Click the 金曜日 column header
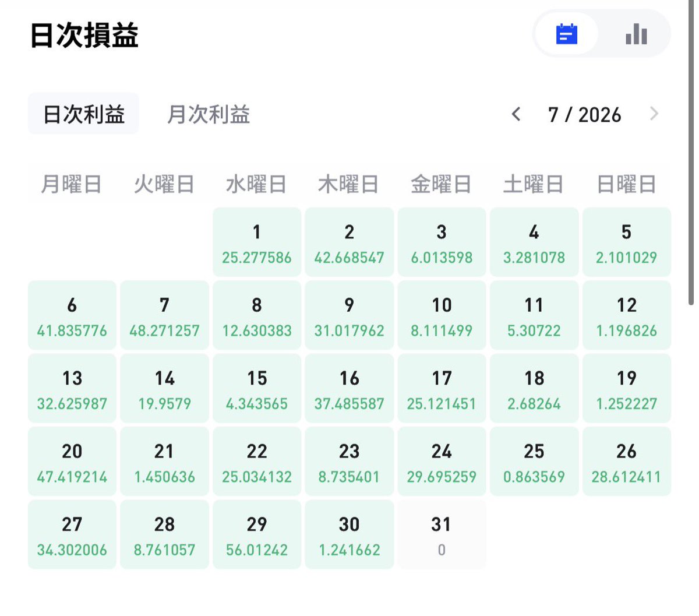Viewport: 699px width, 616px height. 442,184
